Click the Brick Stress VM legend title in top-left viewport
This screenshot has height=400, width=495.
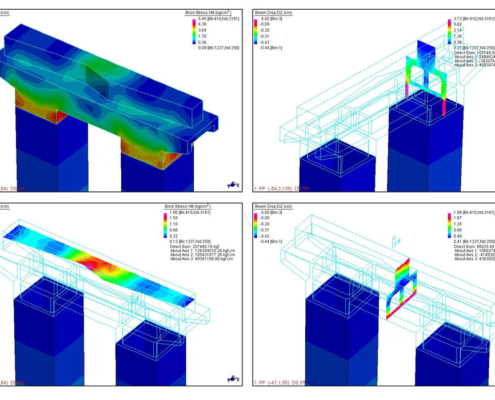pyautogui.click(x=208, y=13)
